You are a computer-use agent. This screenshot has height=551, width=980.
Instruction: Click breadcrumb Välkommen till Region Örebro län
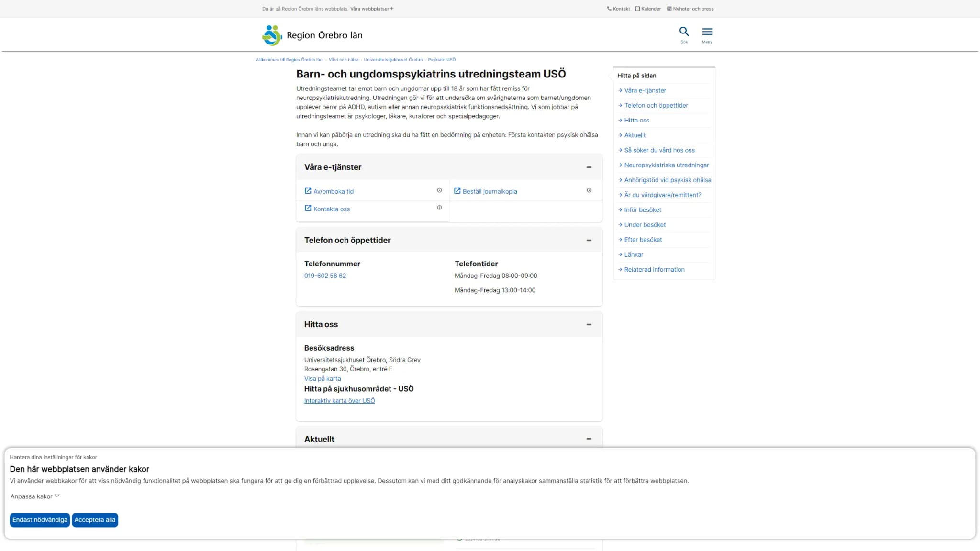point(289,60)
